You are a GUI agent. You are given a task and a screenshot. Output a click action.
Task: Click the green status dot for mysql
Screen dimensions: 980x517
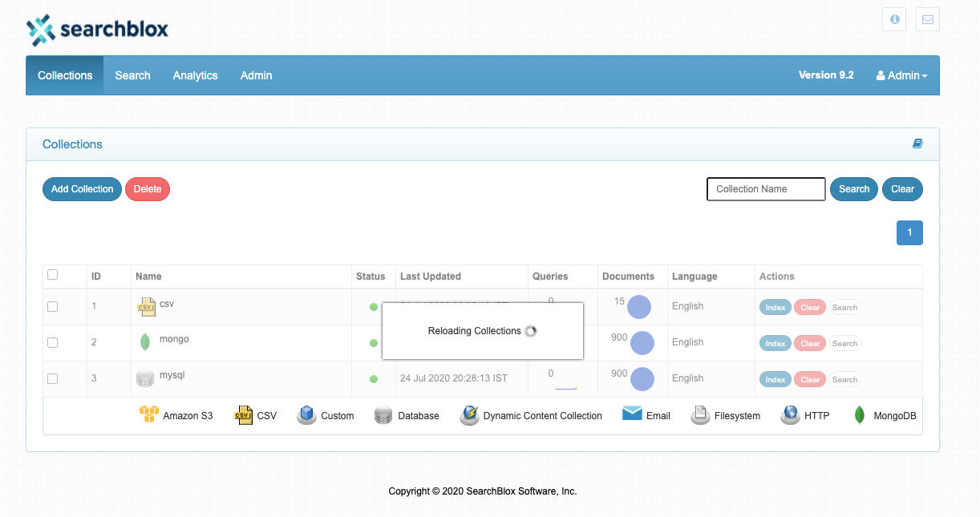(x=374, y=379)
